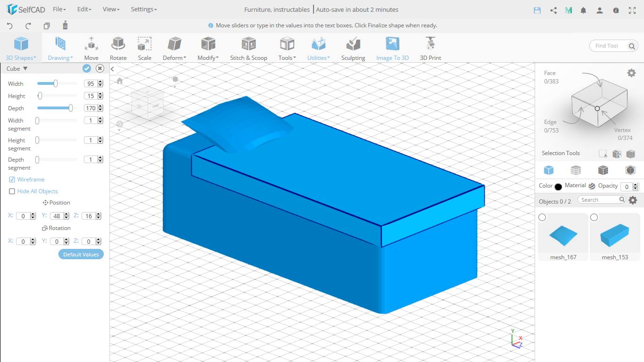This screenshot has height=362, width=644.
Task: Select the Rotate tool
Action: pyautogui.click(x=118, y=49)
